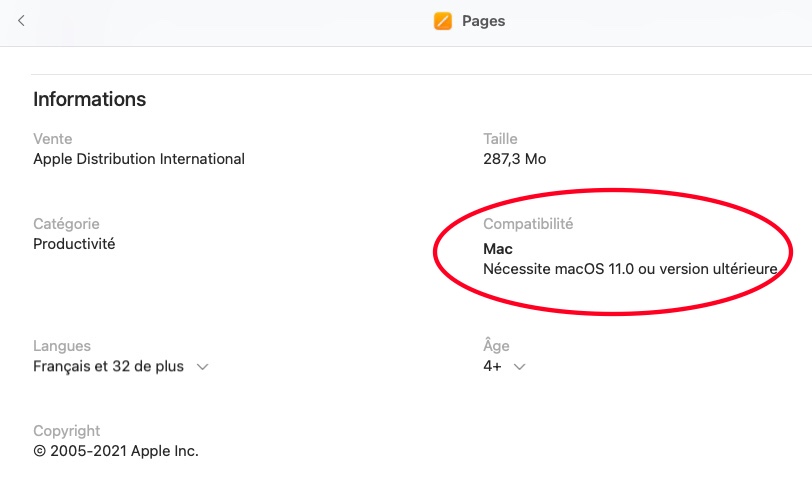Click the Compatibilité label
The height and width of the screenshot is (480, 812).
(x=528, y=224)
